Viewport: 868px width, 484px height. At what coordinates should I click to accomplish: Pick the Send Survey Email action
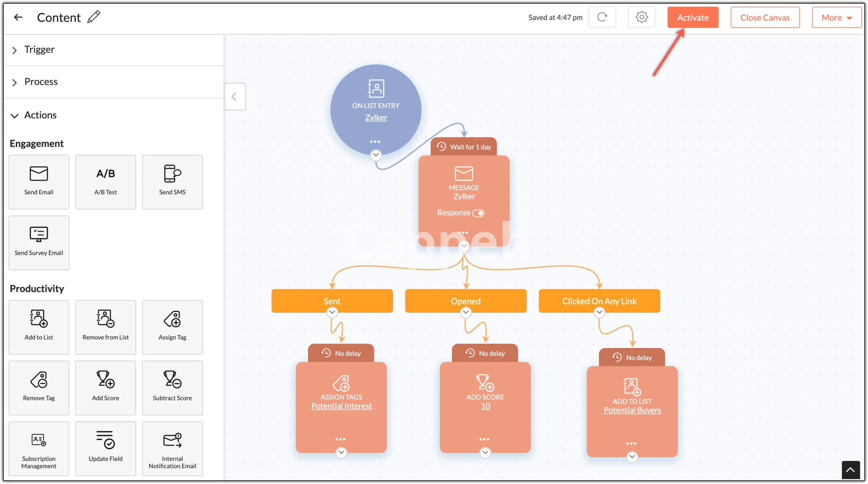point(39,243)
